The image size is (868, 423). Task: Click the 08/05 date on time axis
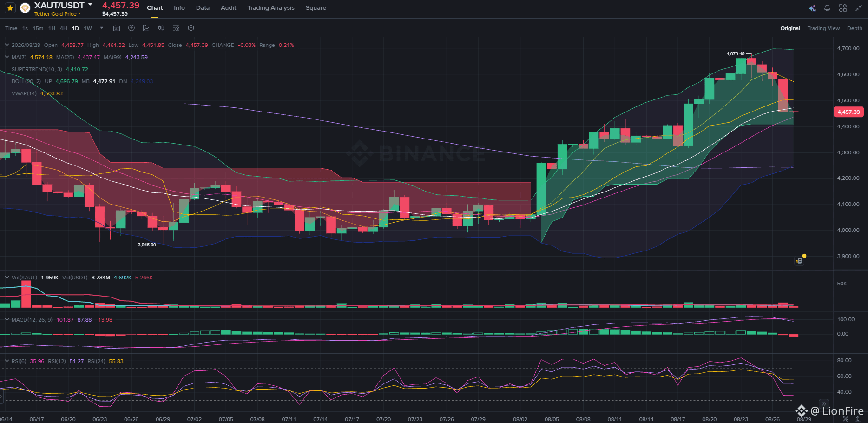(x=552, y=419)
